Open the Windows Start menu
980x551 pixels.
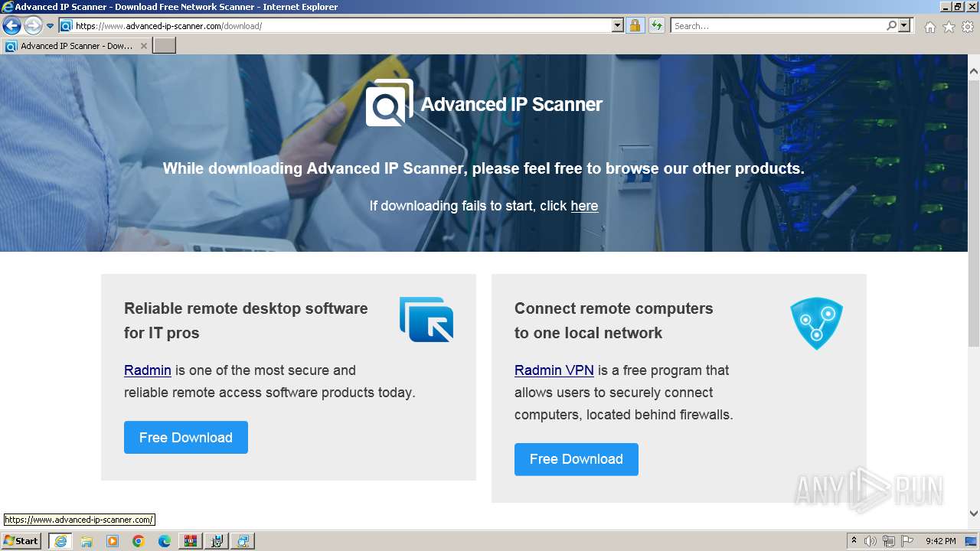pos(21,541)
